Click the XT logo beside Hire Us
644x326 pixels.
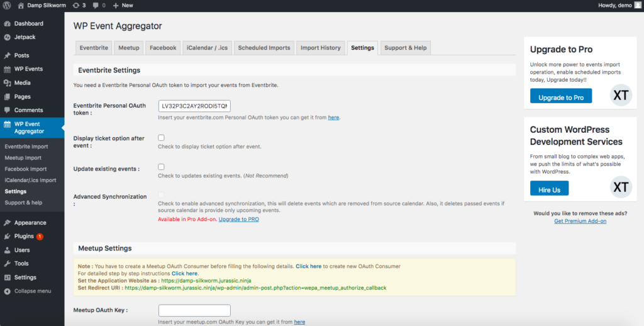click(x=621, y=187)
